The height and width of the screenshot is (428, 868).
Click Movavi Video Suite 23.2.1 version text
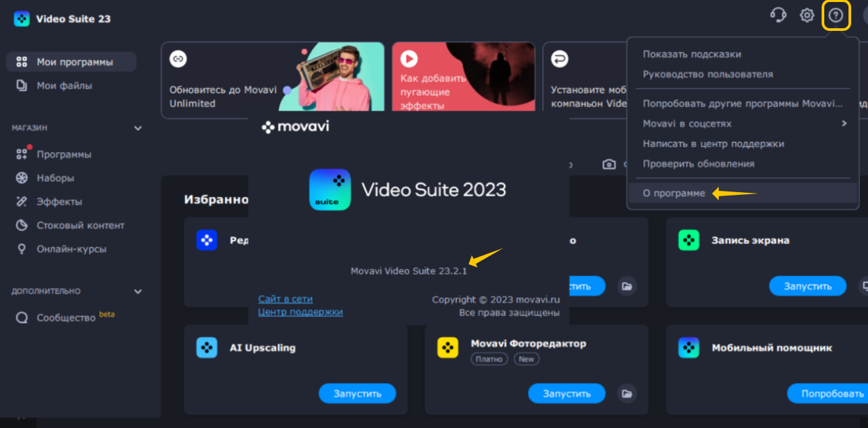(409, 271)
